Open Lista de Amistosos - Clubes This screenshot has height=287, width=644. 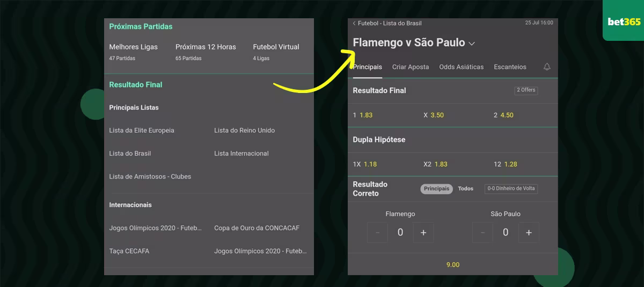pyautogui.click(x=150, y=176)
